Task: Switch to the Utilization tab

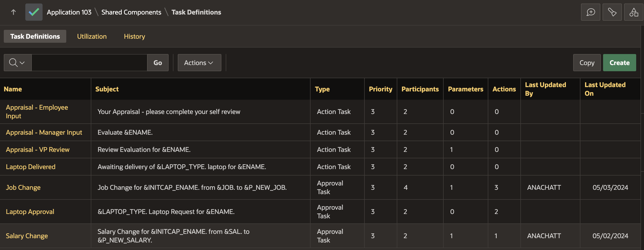Action: [92, 36]
